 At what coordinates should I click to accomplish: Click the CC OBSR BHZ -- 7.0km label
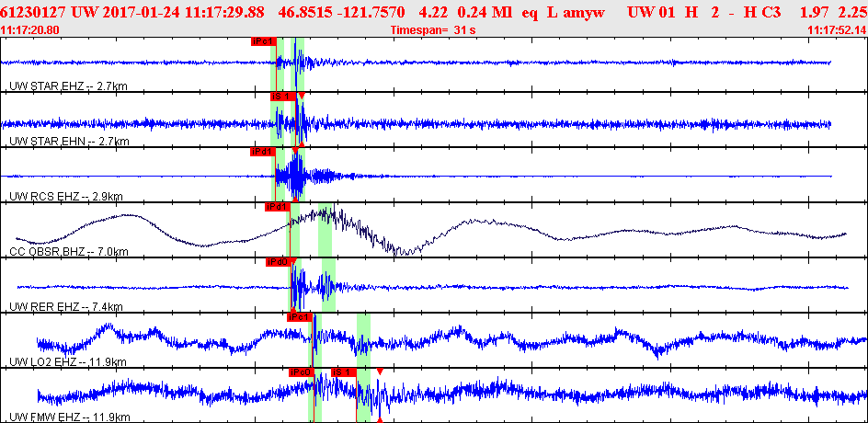[x=69, y=252]
